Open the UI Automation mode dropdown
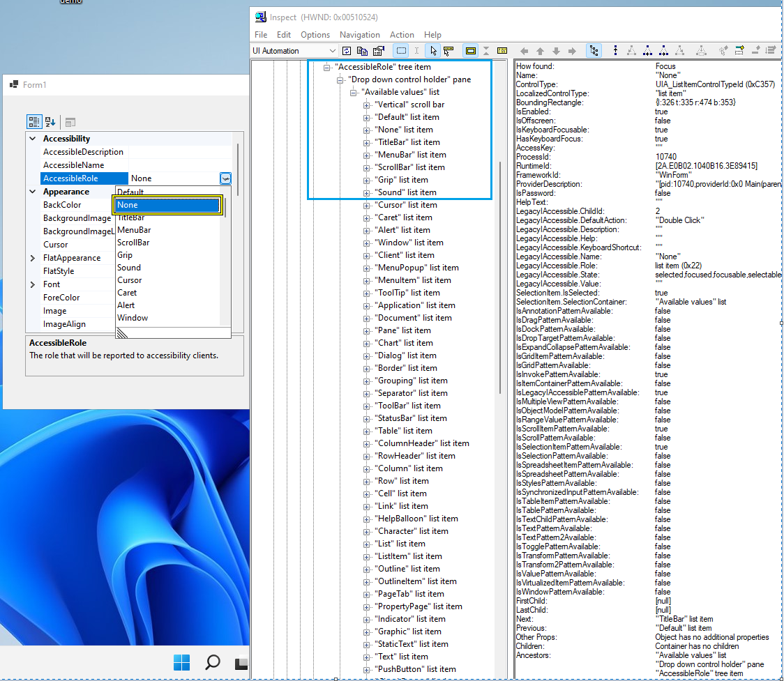 (x=333, y=50)
